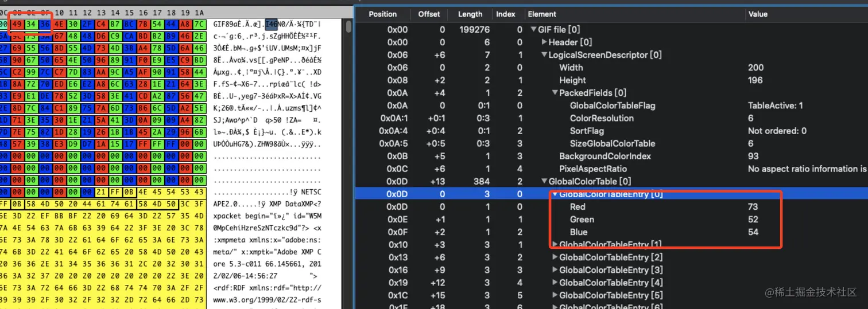Click the offset cell +13
Screen dimensions: 868x309
(x=436, y=181)
